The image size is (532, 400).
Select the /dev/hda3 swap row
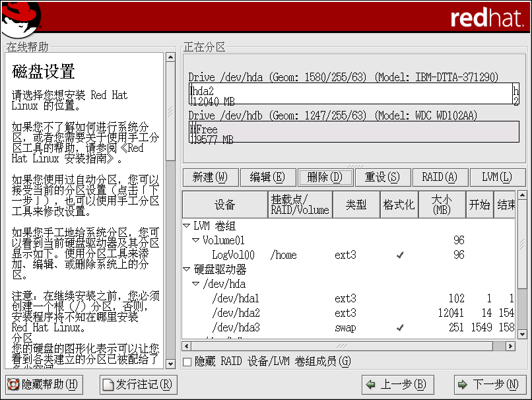[349, 327]
